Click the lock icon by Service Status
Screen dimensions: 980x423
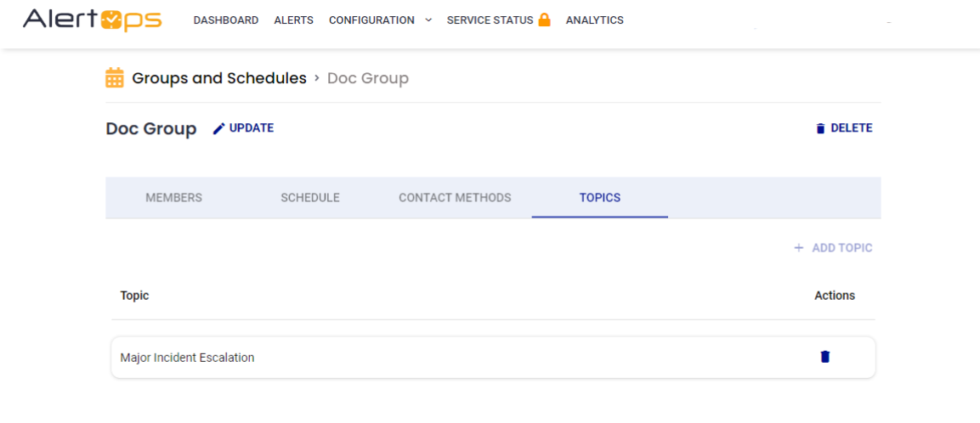tap(544, 20)
